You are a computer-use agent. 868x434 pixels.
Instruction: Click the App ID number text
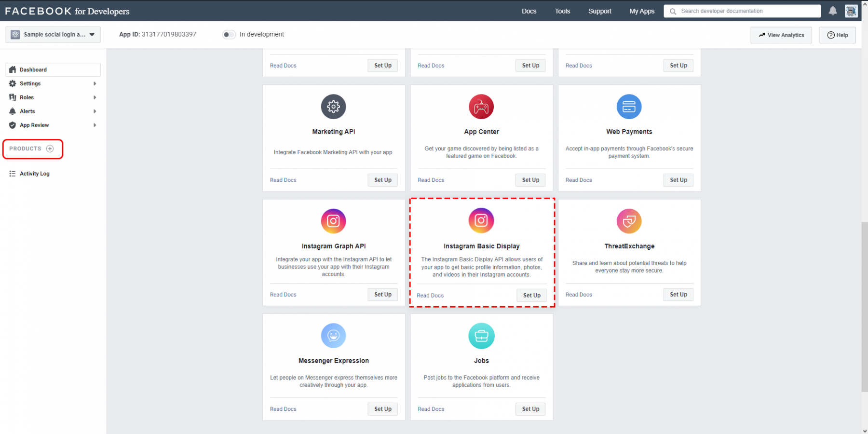tap(169, 34)
